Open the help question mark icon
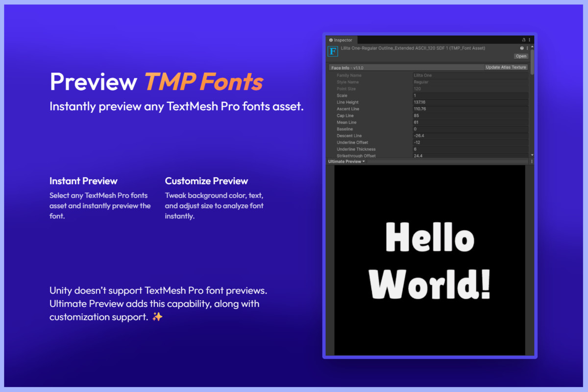Image resolution: width=588 pixels, height=392 pixels. coord(522,48)
